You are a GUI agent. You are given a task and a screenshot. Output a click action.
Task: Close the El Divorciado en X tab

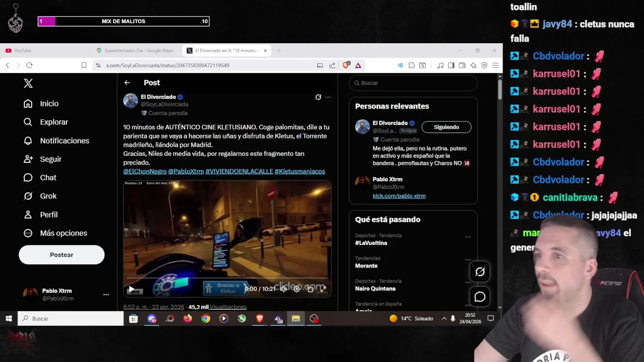coord(265,50)
